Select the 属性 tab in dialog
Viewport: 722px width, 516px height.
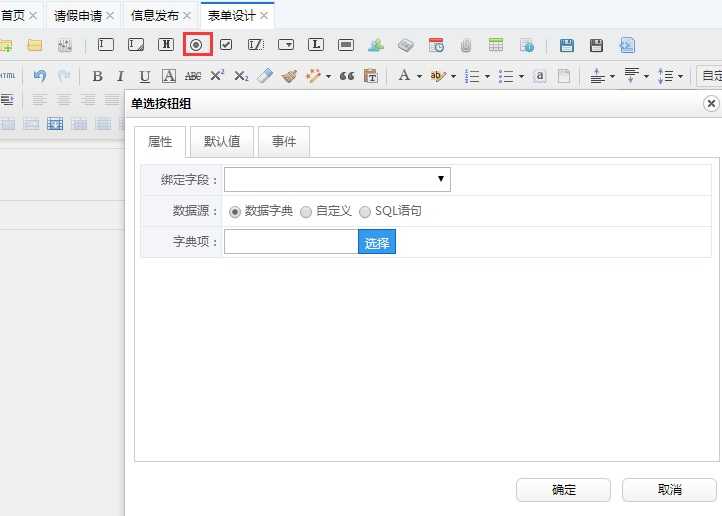(x=160, y=141)
